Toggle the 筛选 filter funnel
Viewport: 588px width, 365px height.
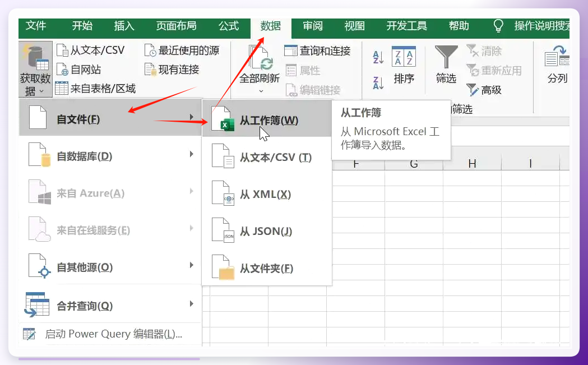click(446, 64)
